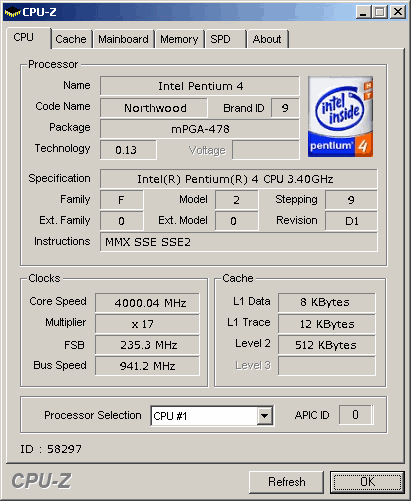Click the CPU-Z logo at bottom left
411x501 pixels.
click(x=41, y=481)
